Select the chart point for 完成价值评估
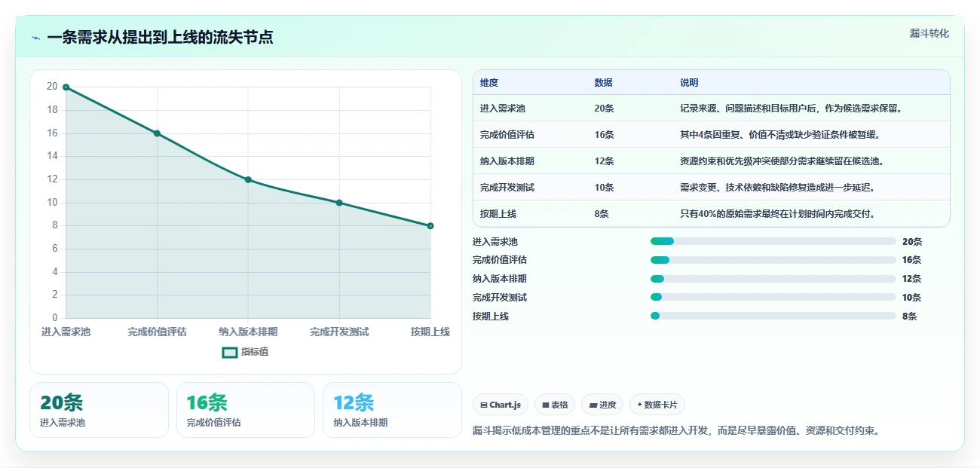980x468 pixels. click(x=157, y=133)
